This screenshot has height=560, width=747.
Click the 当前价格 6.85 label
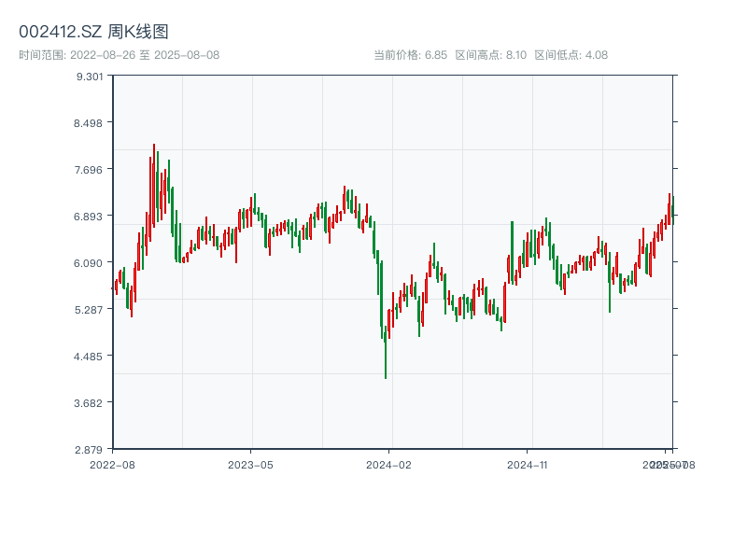pos(410,55)
